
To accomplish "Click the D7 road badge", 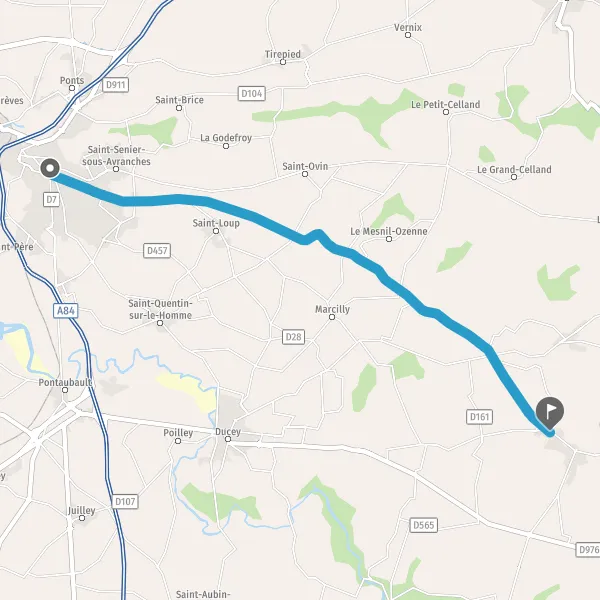I will pos(51,199).
